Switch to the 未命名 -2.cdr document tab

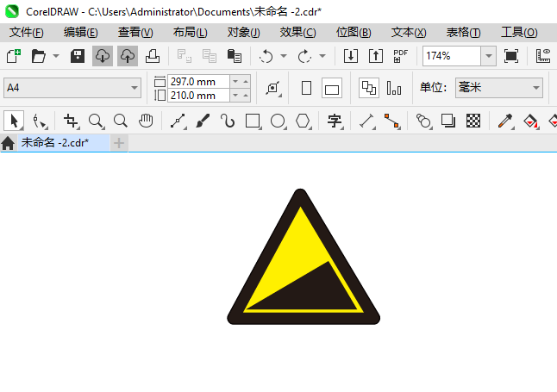[63, 143]
